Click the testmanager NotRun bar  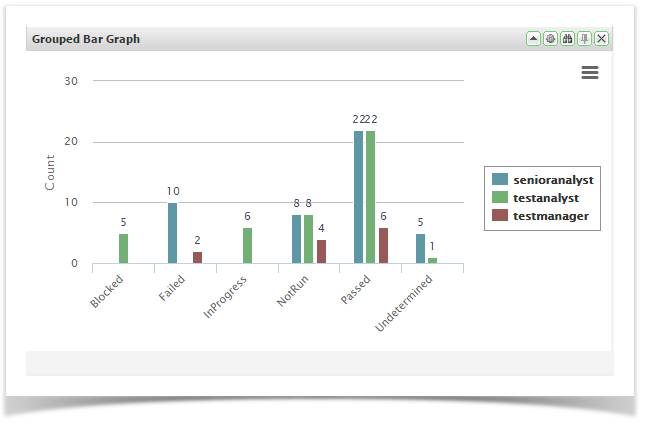tap(321, 251)
